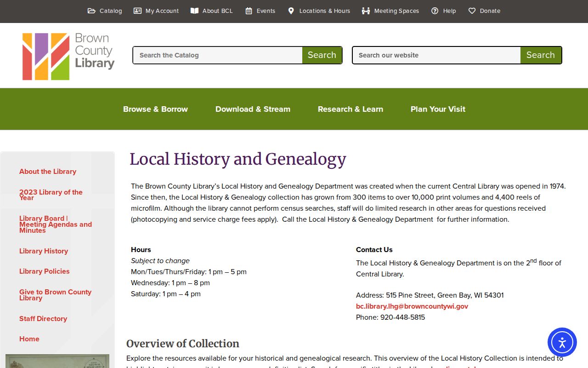Click the sidebar historical image thumbnail
Screen dimensions: 588x368
(x=57, y=361)
